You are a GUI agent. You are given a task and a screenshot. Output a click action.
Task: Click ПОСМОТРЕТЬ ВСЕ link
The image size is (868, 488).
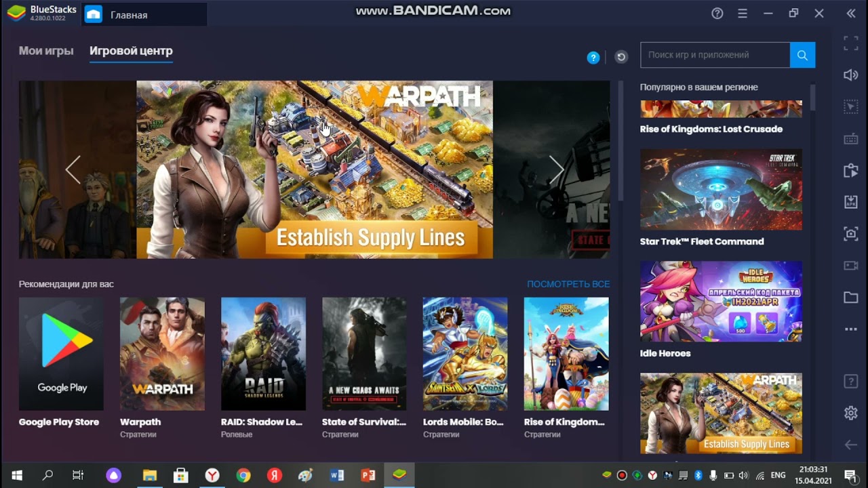point(568,284)
